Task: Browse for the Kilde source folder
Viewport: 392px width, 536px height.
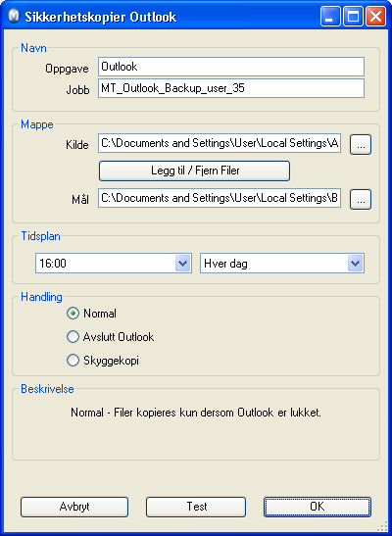Action: click(361, 145)
